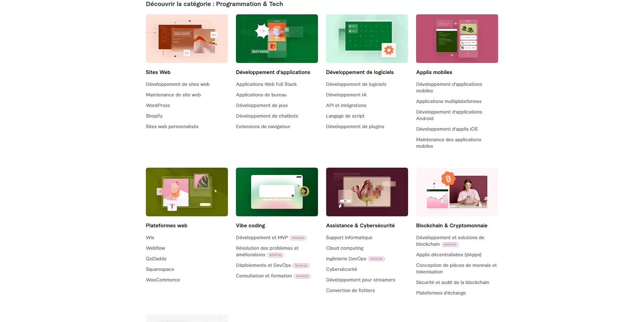Go to API et intégrations

point(346,106)
